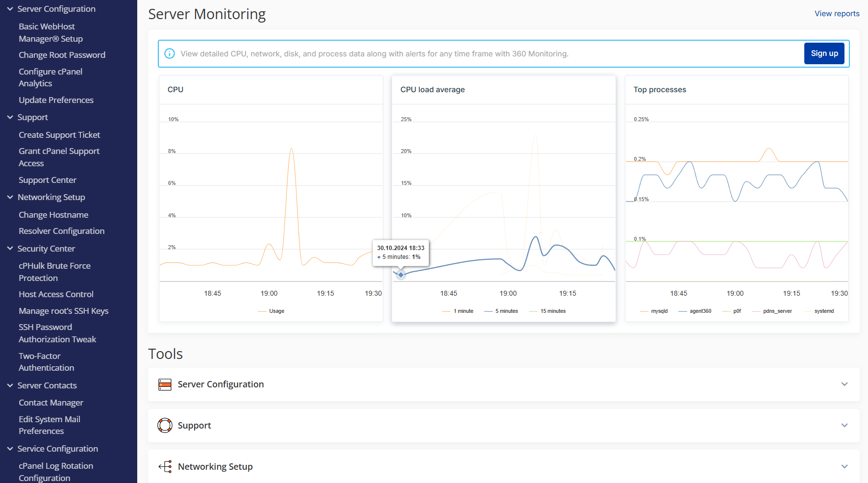
Task: Click the highlighted data point on the load average chart
Action: coord(400,275)
